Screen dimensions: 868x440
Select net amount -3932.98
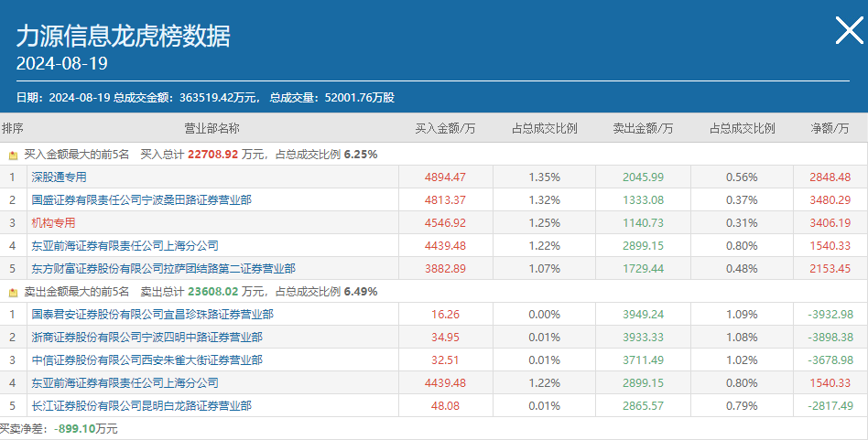(830, 314)
